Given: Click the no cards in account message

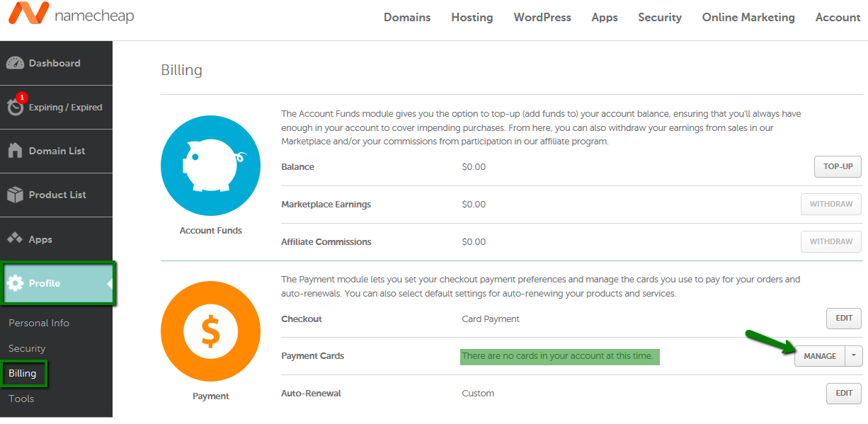Looking at the screenshot, I should pyautogui.click(x=557, y=356).
